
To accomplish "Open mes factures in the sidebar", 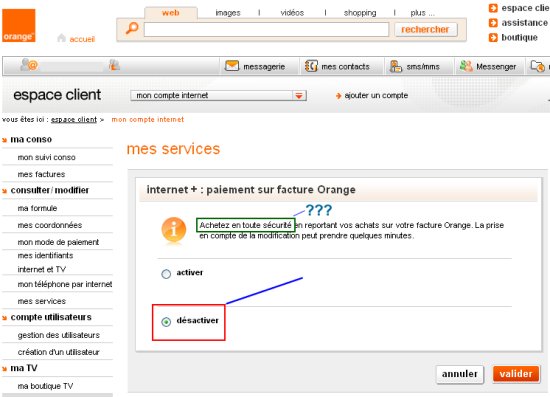I will tap(41, 174).
